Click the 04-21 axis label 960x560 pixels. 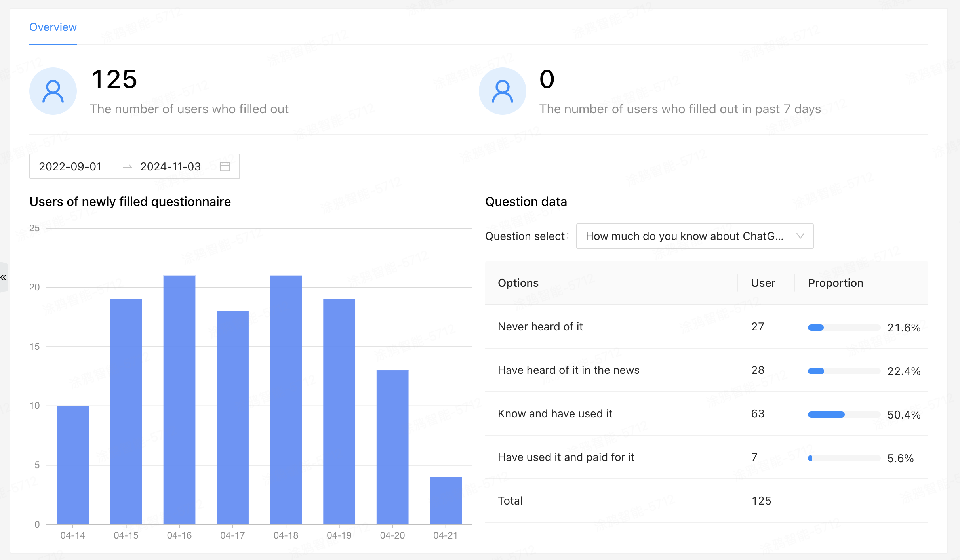point(446,535)
